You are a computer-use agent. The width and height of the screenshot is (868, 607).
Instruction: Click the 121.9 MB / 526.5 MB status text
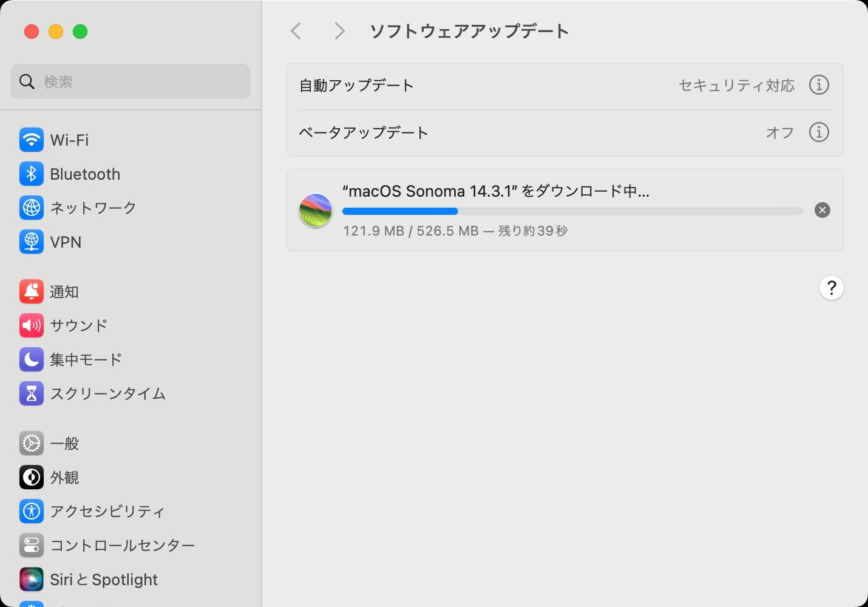[x=455, y=231]
